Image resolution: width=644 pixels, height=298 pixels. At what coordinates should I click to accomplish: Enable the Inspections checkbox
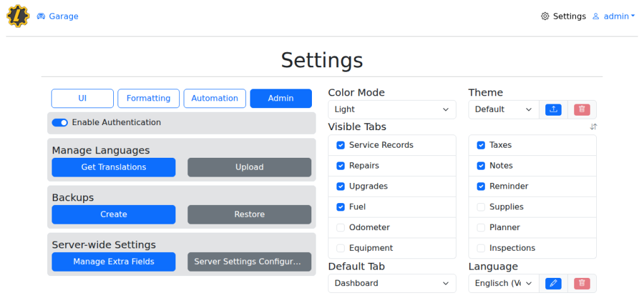coord(481,248)
